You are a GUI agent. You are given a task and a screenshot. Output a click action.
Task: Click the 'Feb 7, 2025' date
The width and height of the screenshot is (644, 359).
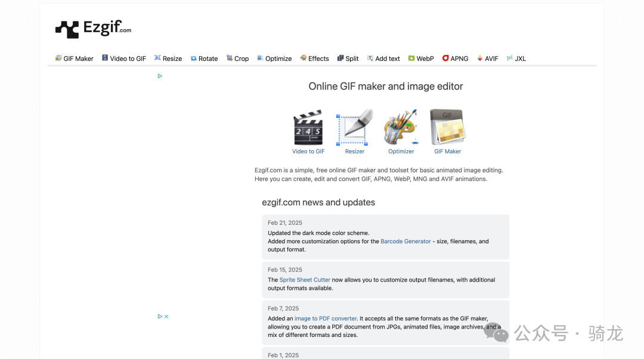(283, 308)
